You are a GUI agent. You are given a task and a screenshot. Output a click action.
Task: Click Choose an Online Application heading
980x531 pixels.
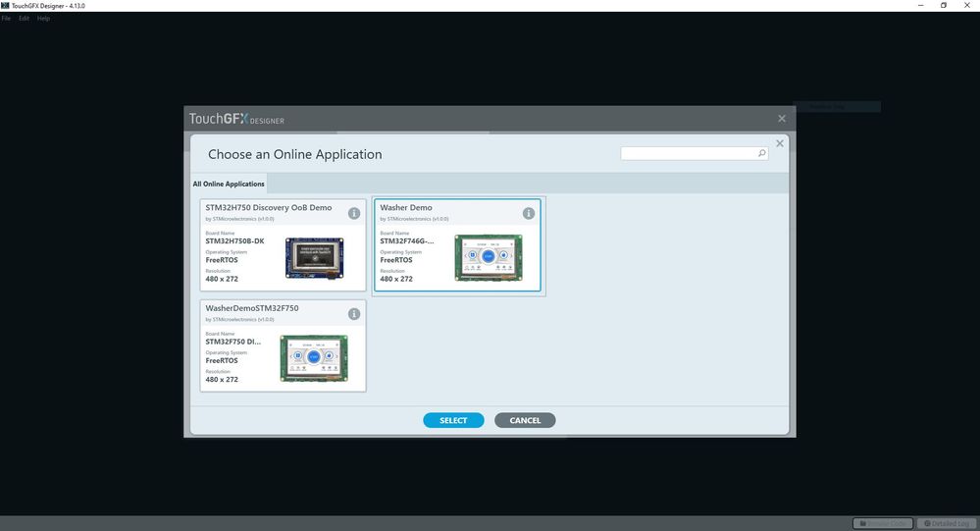pos(295,154)
